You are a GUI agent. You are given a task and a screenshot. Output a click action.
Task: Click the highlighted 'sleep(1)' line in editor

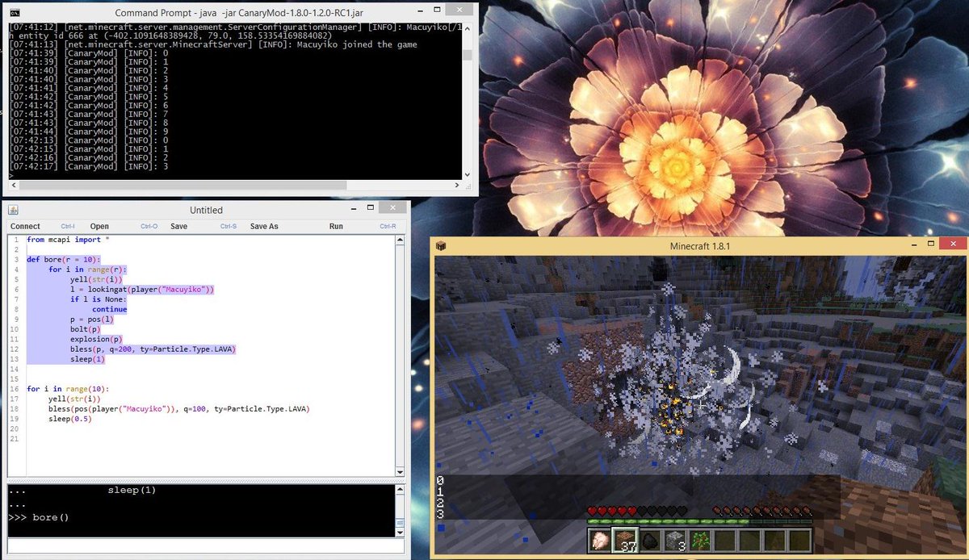coord(87,359)
